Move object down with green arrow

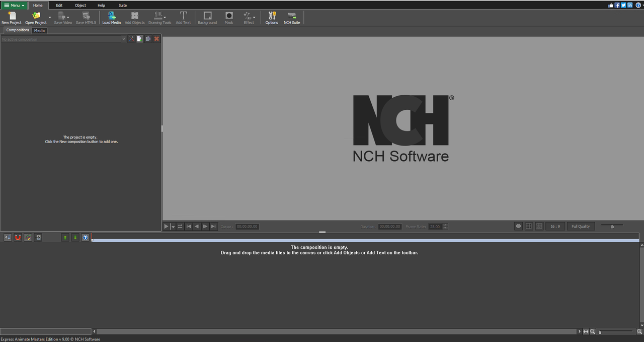[75, 237]
